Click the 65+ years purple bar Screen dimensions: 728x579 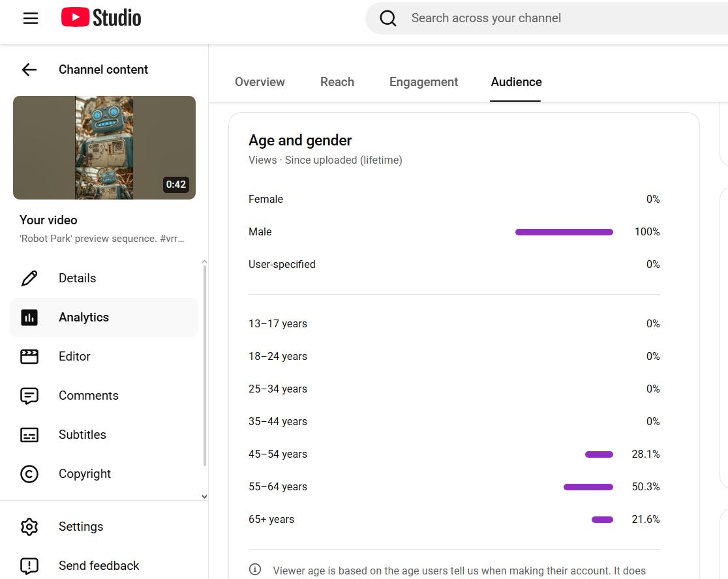point(602,520)
